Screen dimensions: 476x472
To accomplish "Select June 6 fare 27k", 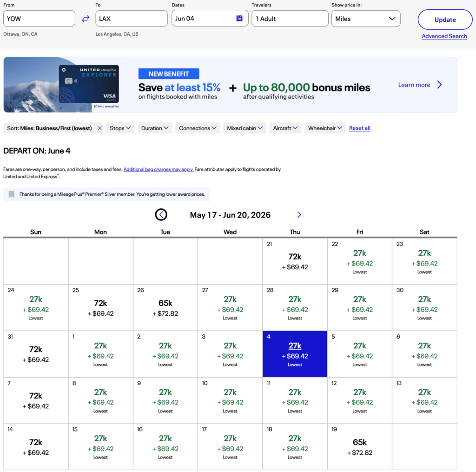I will (424, 354).
